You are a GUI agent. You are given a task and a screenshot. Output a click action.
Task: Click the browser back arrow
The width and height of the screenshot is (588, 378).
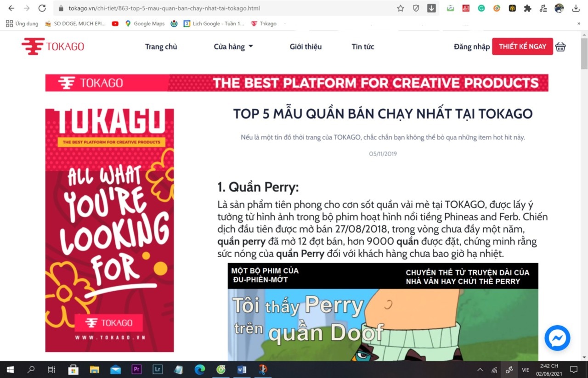[x=11, y=8]
